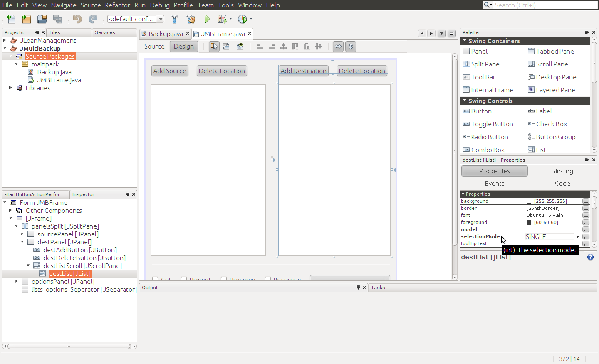Toggle the Recursive checkbox in design form
This screenshot has width=599, height=364.
coord(268,279)
